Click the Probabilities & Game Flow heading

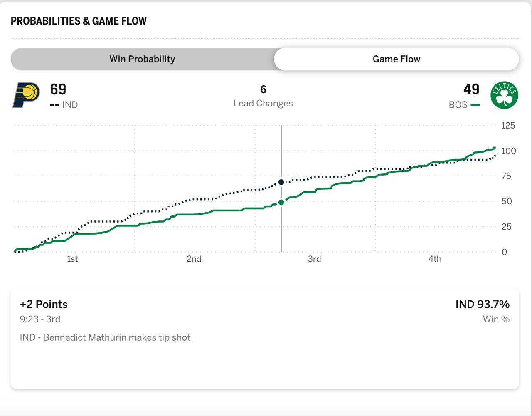(79, 21)
